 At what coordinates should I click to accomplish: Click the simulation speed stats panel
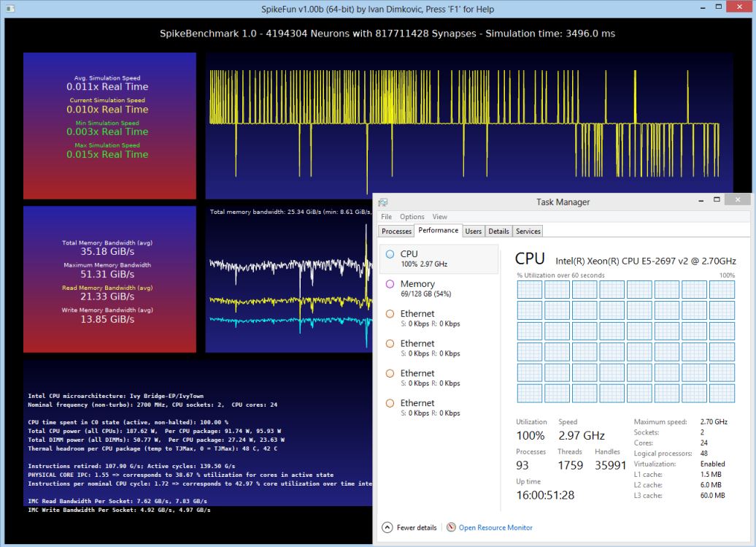[x=109, y=126]
